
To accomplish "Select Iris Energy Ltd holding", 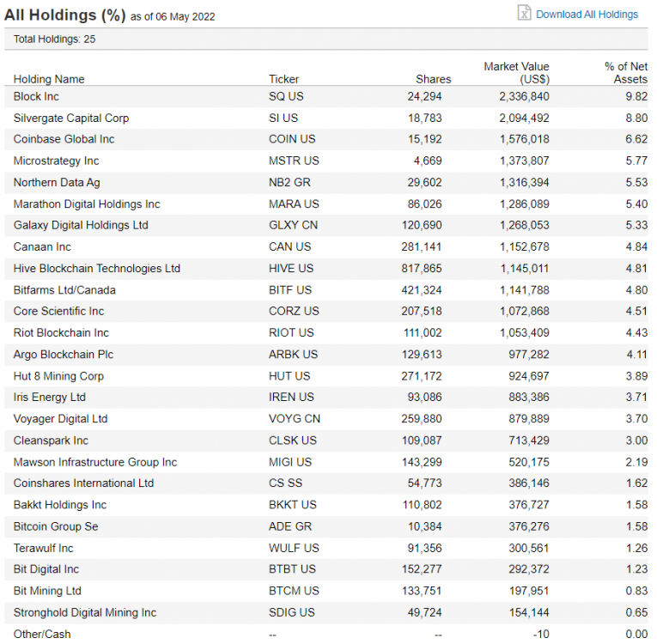I will point(50,398).
